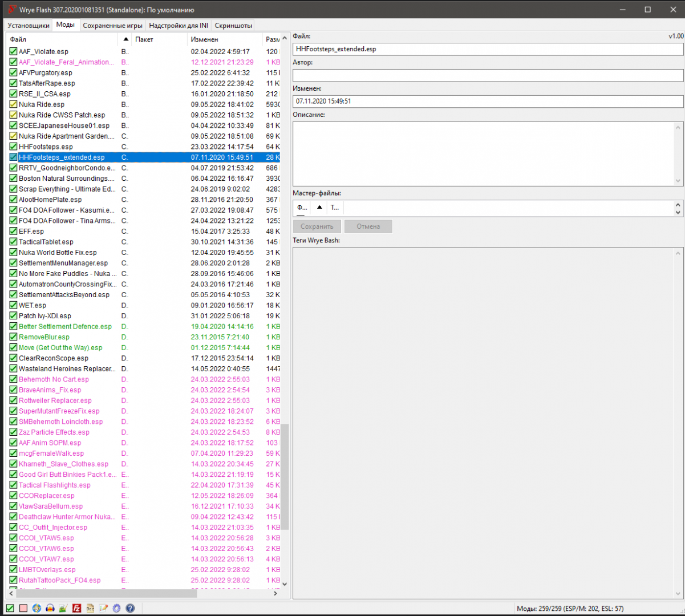The width and height of the screenshot is (685, 616).
Task: Open the help question mark icon
Action: [129, 609]
